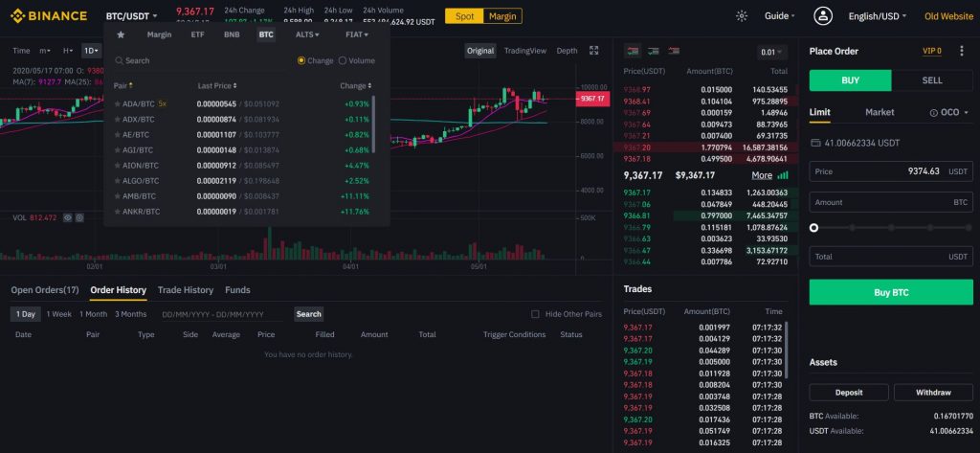Switch to Spot trading mode

coord(464,16)
